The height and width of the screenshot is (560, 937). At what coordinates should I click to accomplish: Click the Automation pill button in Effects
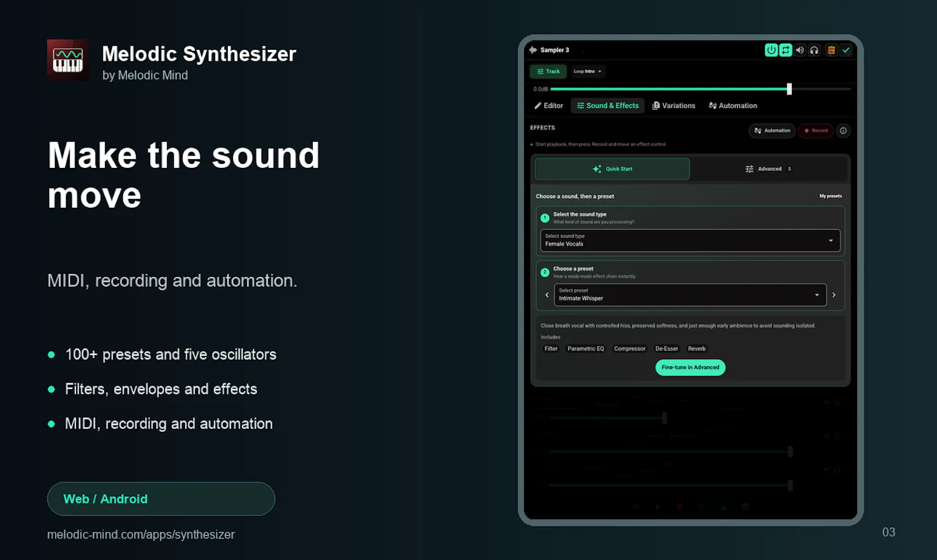click(772, 130)
